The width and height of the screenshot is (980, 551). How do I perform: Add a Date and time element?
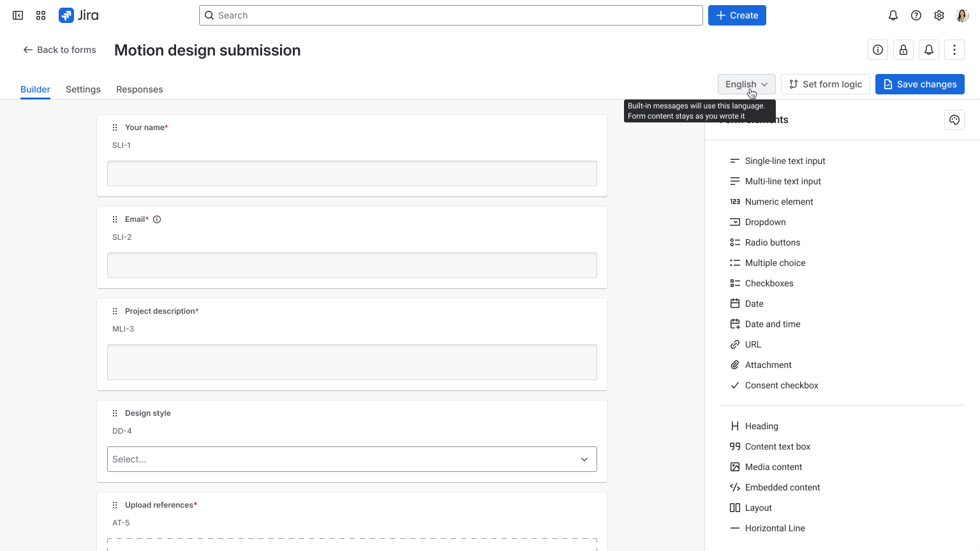click(765, 324)
